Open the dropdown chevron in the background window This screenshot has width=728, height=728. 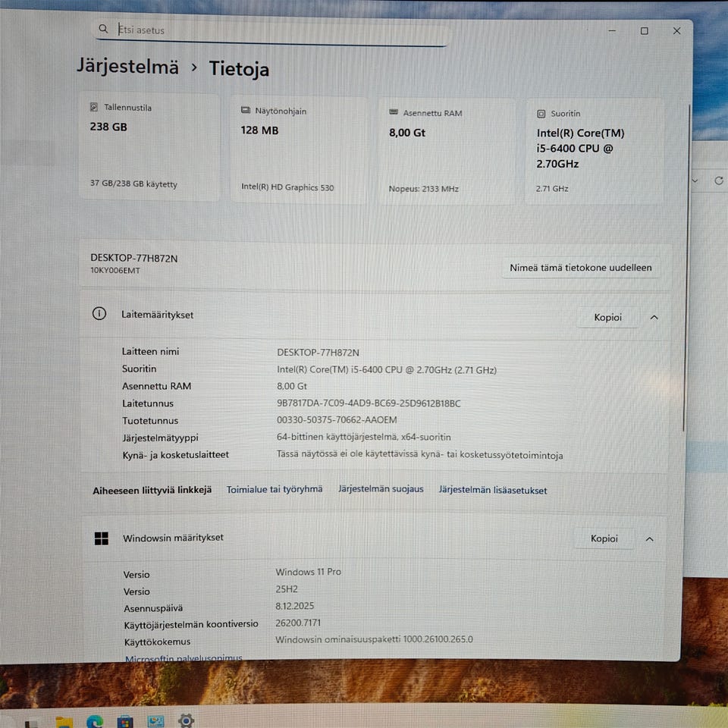(695, 180)
